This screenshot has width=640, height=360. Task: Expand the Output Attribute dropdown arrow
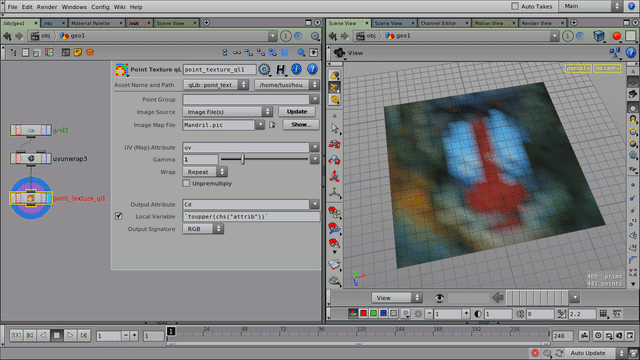pos(314,204)
